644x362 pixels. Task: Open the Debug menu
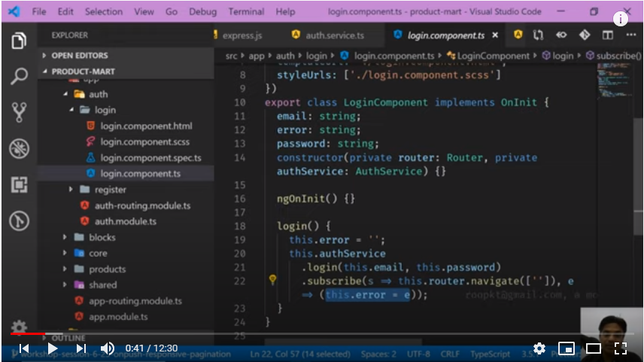point(202,11)
